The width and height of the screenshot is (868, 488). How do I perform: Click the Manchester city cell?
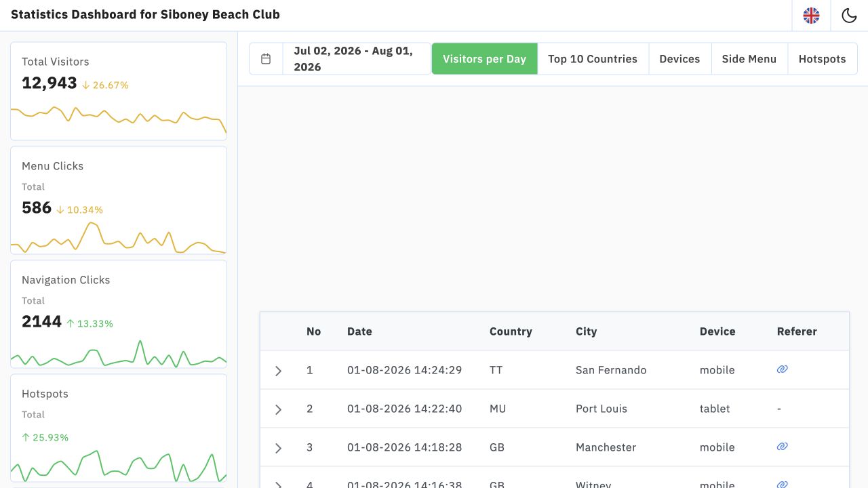pyautogui.click(x=606, y=447)
